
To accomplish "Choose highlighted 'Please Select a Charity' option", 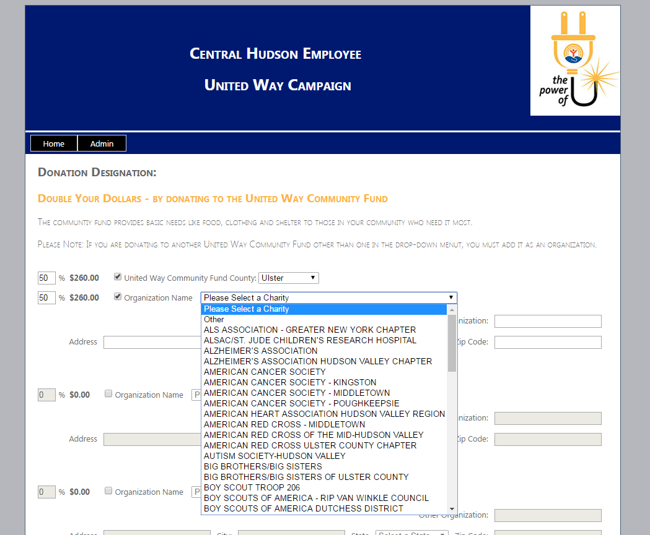I will [x=324, y=309].
